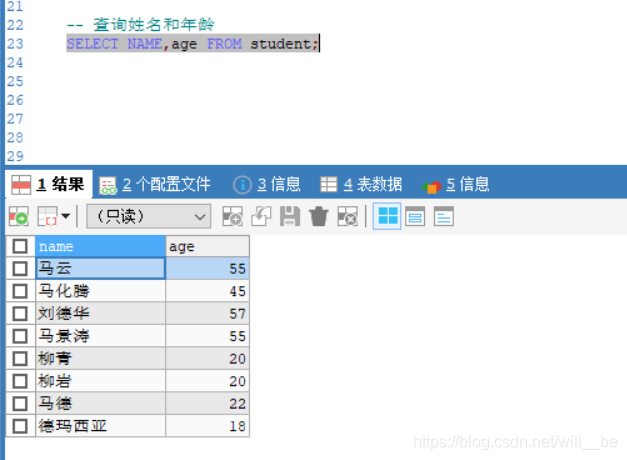Screen dimensions: 627x460
Task: Check the box for row 刘德华
Action: click(x=20, y=313)
